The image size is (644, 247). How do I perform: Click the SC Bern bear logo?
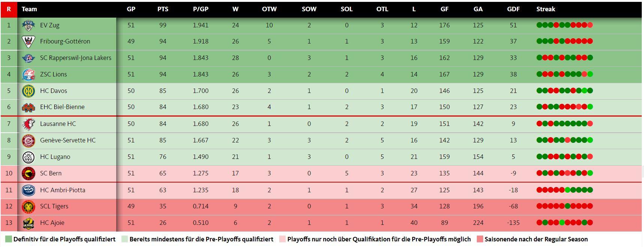point(28,174)
